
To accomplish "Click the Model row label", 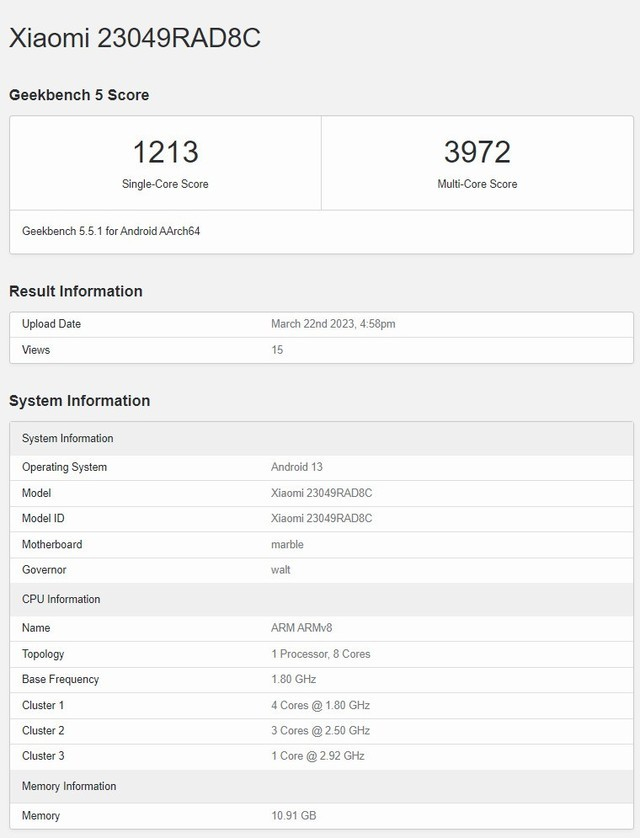I will point(36,493).
